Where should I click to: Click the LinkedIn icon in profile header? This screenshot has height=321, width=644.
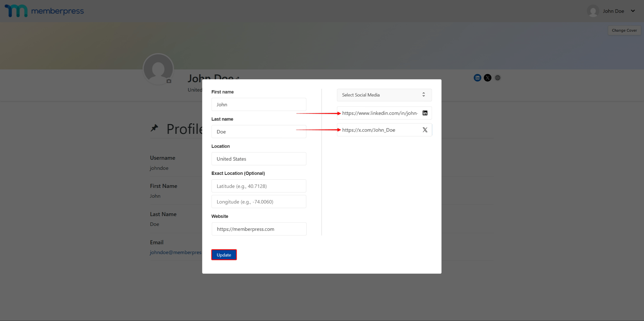pos(477,78)
